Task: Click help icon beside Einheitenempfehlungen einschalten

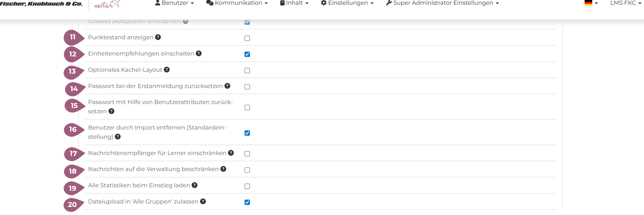Action: [199, 53]
